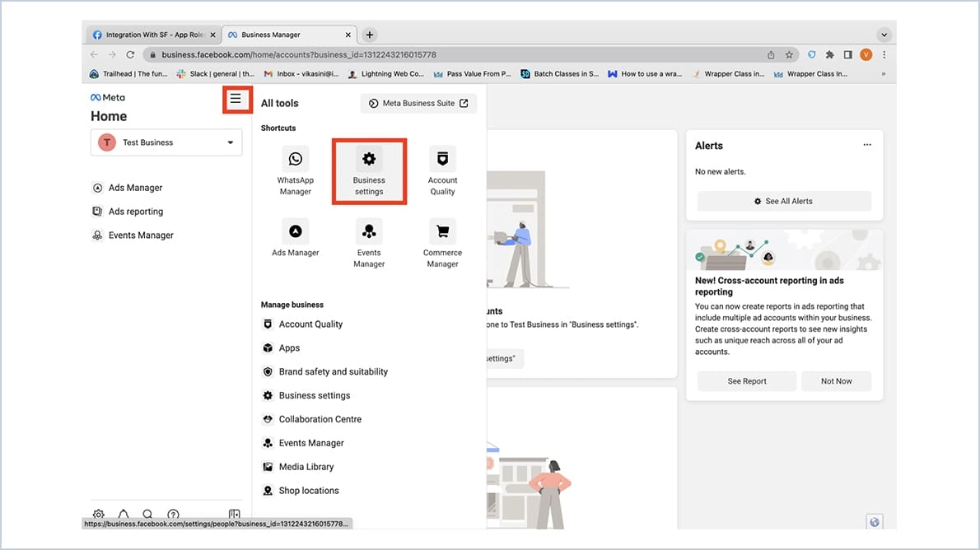Open the Account Quality shortcut tile
The height and width of the screenshot is (550, 980).
coord(442,171)
